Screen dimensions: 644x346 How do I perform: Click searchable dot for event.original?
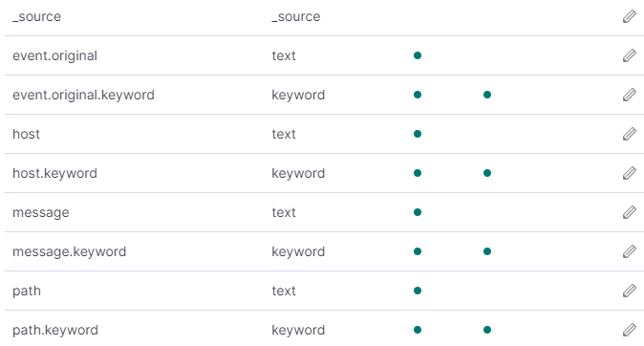tap(418, 55)
